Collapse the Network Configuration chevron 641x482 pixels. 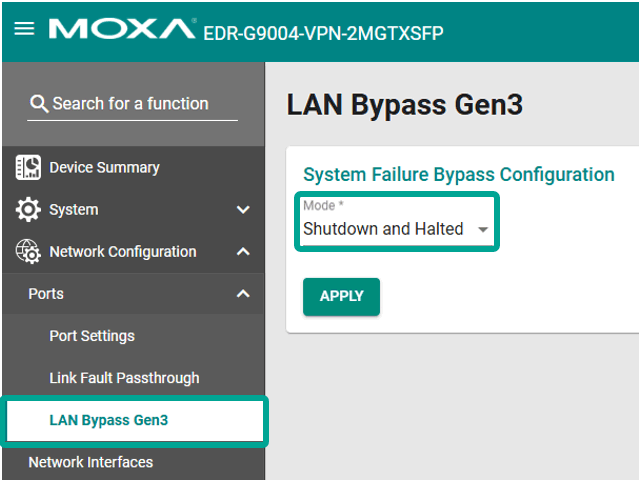[x=243, y=252]
